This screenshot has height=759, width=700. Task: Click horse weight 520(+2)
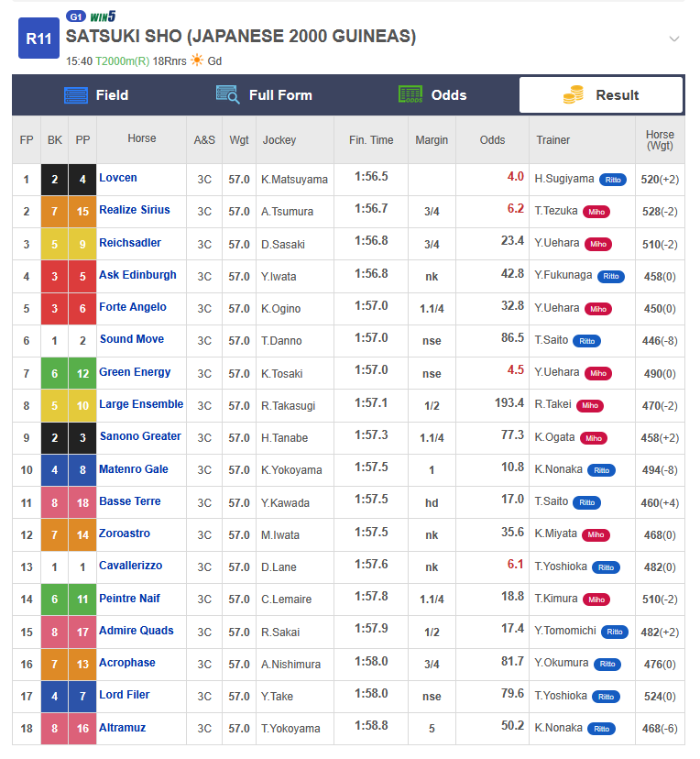click(x=660, y=180)
